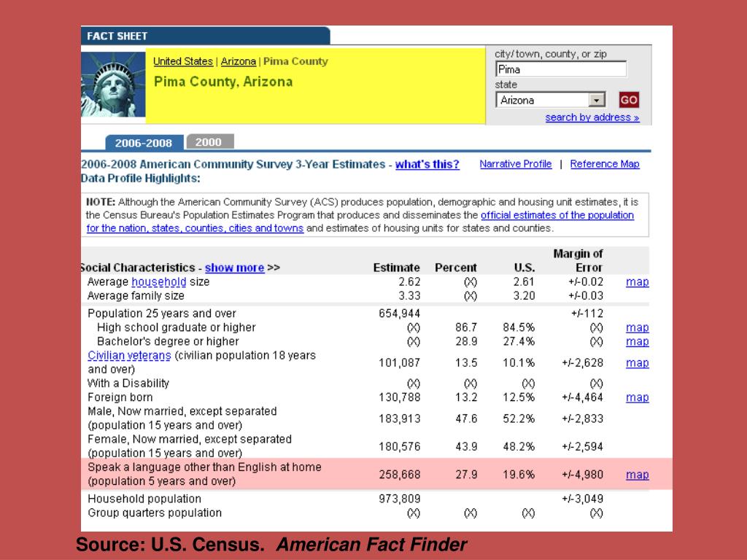Open map for High school graduate row

pos(638,327)
